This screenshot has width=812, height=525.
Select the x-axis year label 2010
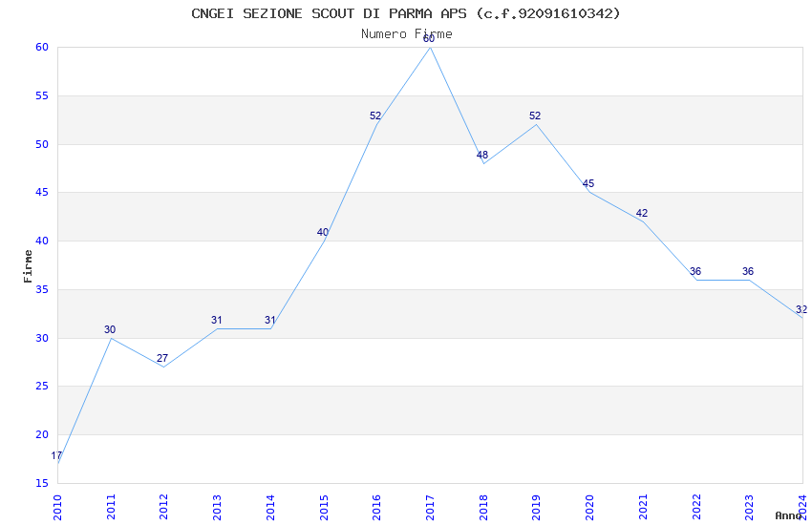57,508
